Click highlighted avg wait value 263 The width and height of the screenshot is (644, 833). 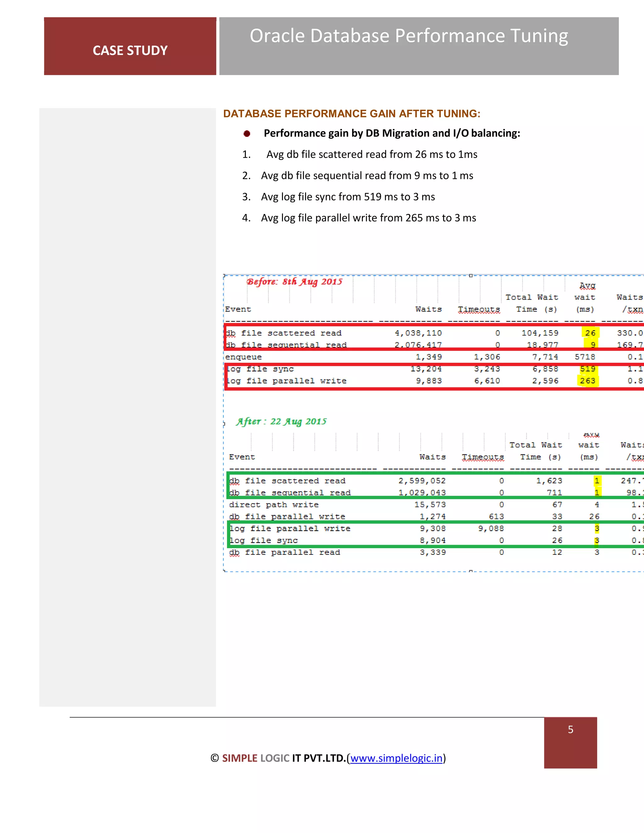tap(587, 381)
